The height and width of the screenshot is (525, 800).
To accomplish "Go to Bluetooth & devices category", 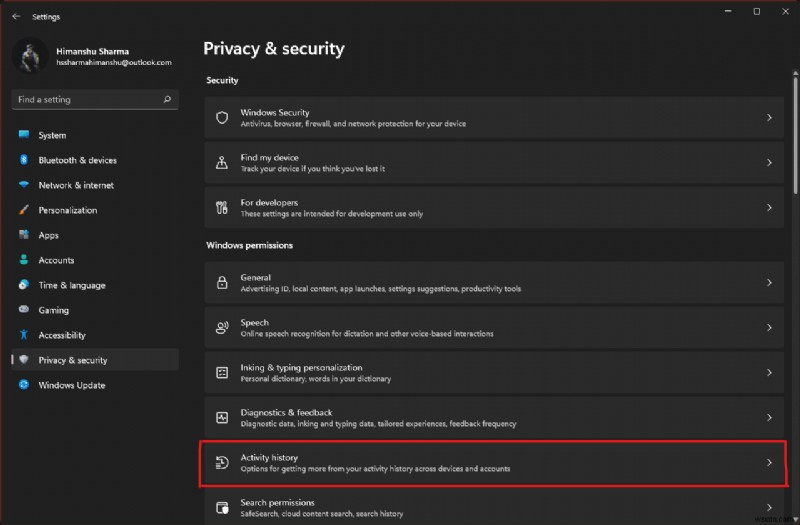I will click(x=78, y=160).
